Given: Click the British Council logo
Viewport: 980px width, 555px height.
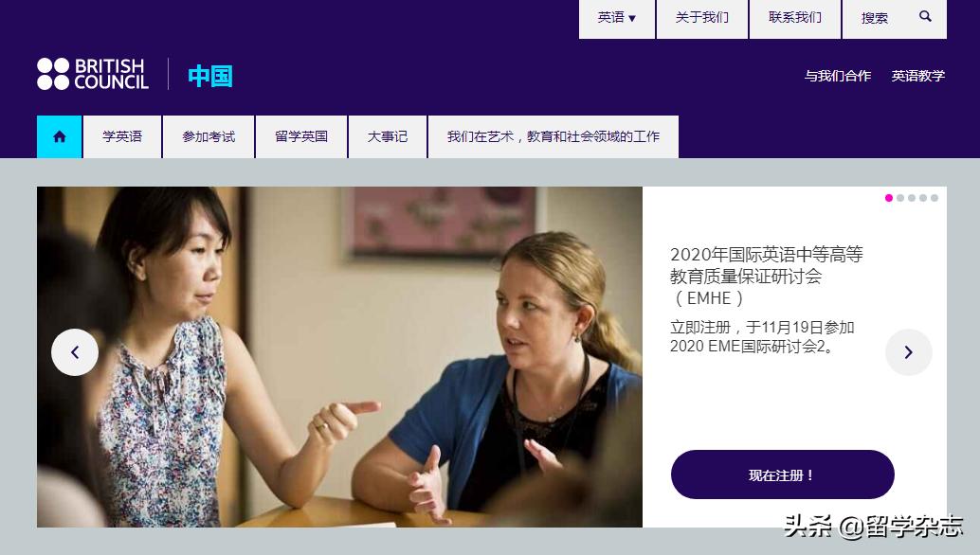Looking at the screenshot, I should [93, 74].
